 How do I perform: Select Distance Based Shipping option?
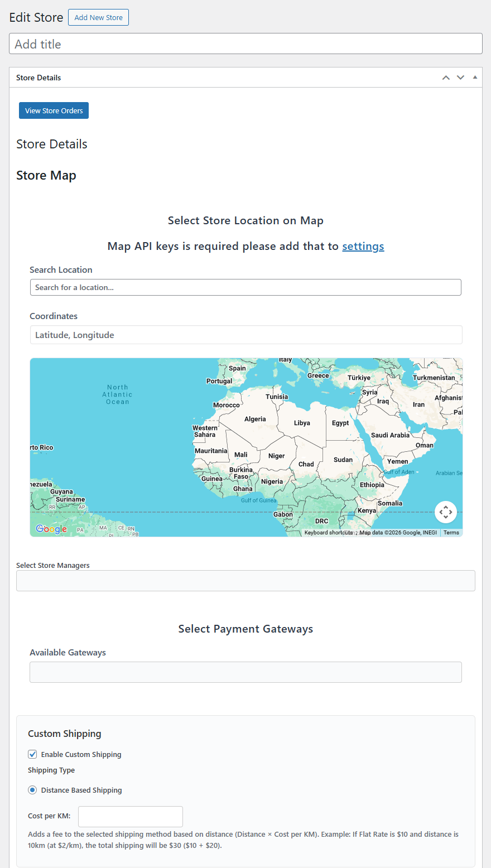click(x=33, y=790)
